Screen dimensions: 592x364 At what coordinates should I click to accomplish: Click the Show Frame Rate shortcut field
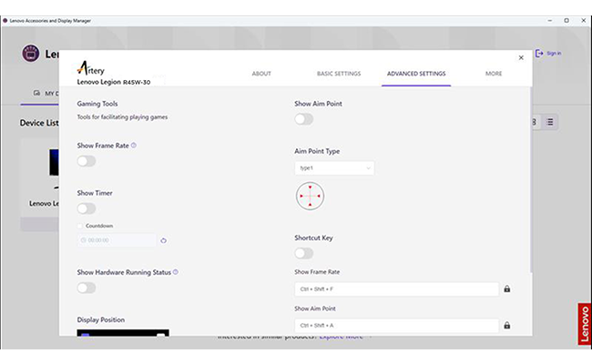click(x=396, y=289)
